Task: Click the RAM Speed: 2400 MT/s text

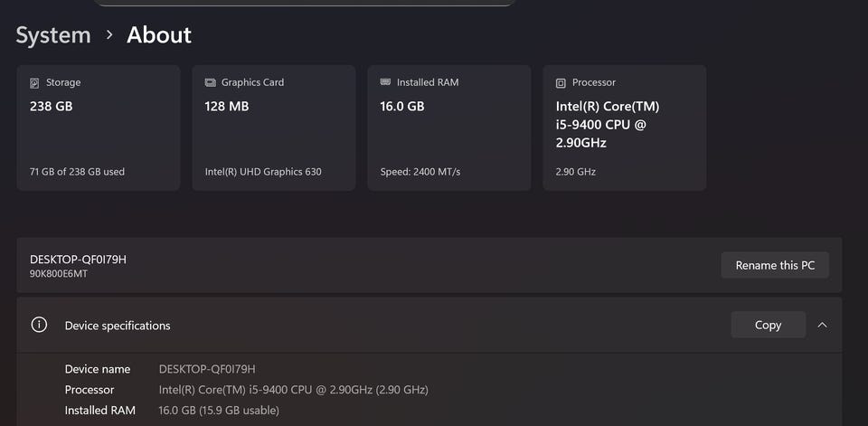Action: [x=420, y=172]
